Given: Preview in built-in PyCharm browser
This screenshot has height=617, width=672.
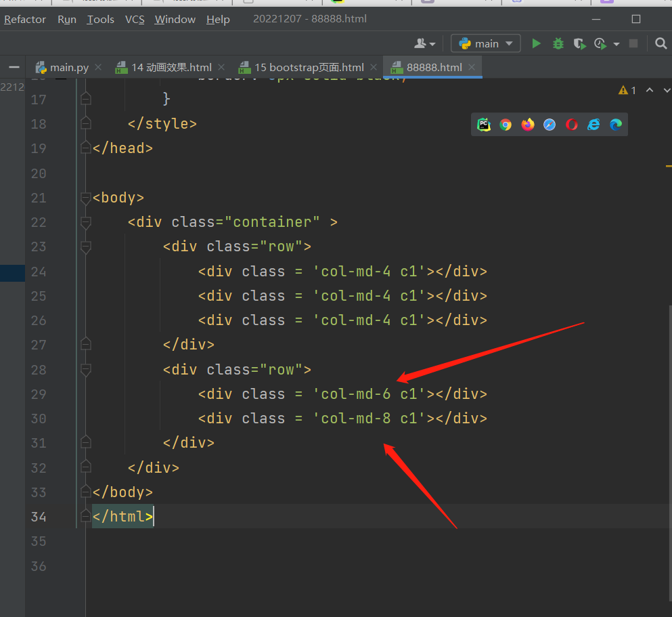Looking at the screenshot, I should coord(484,125).
